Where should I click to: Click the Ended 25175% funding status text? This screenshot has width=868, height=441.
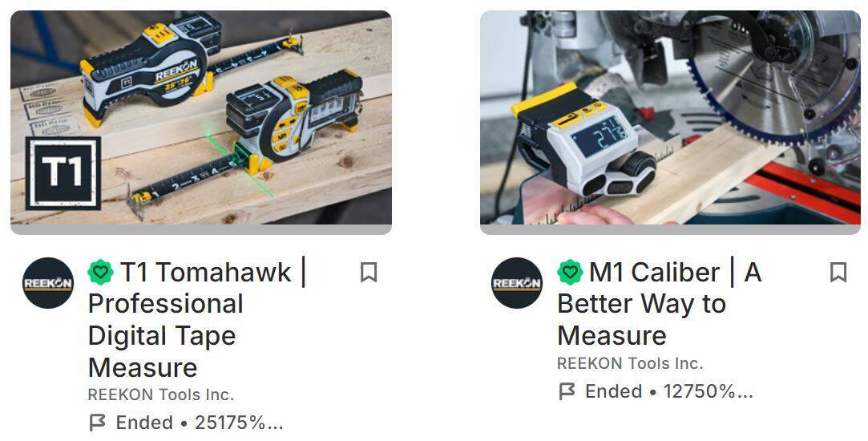coord(200,423)
